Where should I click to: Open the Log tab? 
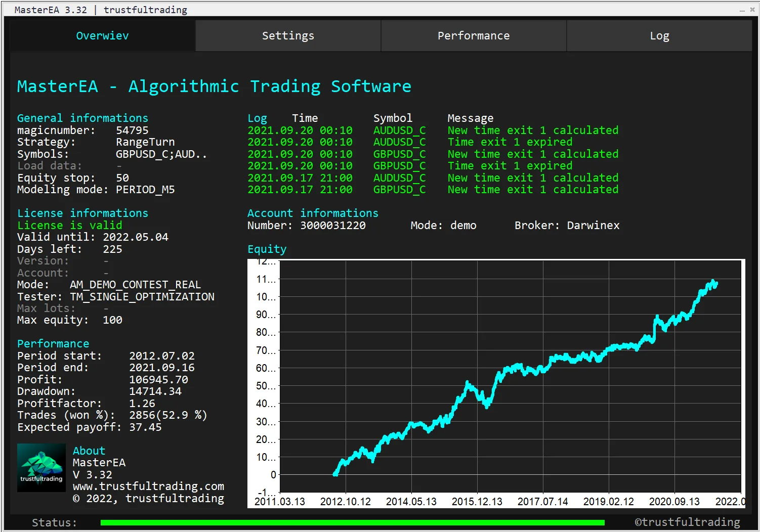[x=659, y=36]
